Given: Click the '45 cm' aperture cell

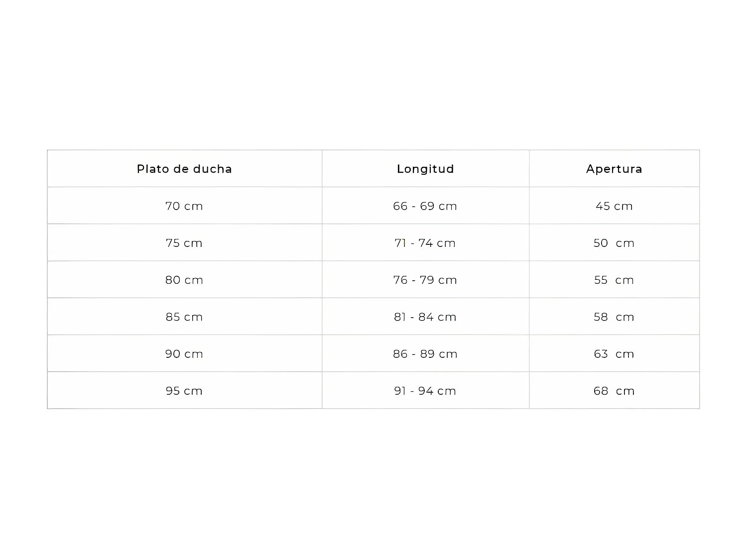Looking at the screenshot, I should [614, 206].
